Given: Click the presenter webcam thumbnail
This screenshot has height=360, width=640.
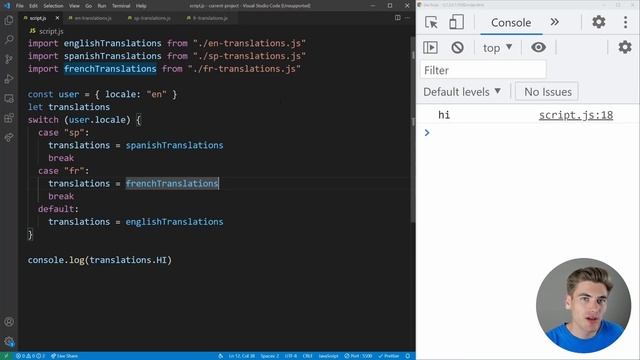Looking at the screenshot, I should [583, 305].
